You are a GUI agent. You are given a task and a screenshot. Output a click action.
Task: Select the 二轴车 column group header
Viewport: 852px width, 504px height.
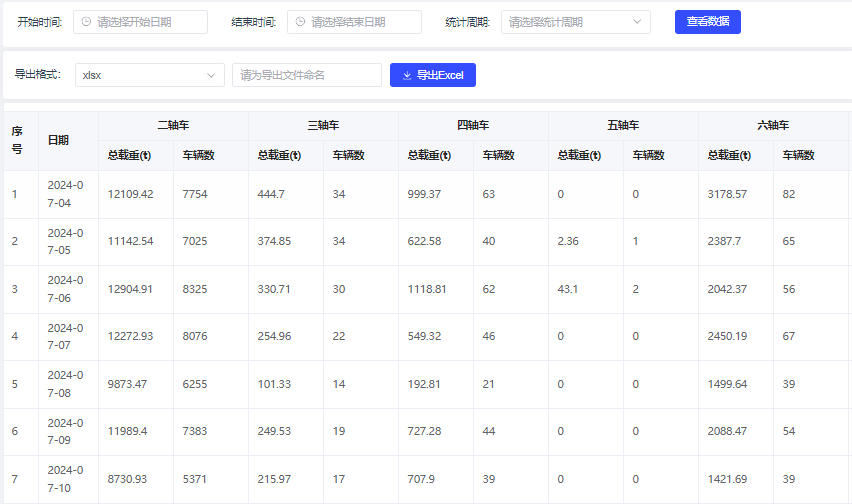pyautogui.click(x=173, y=126)
